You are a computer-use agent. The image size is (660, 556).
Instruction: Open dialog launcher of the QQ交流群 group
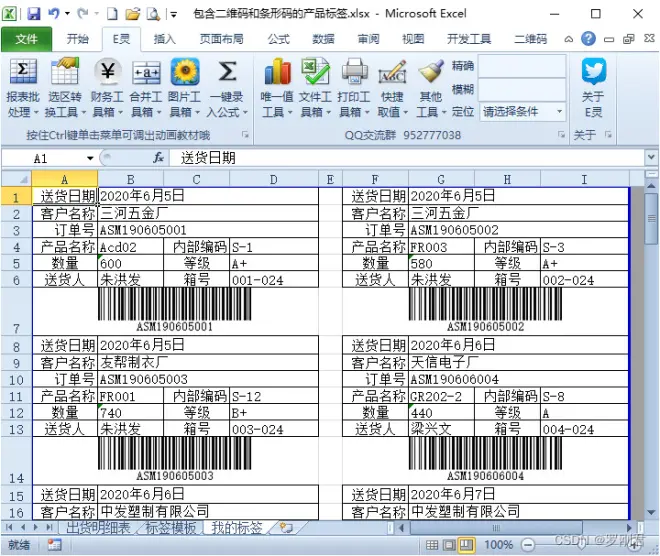(561, 134)
